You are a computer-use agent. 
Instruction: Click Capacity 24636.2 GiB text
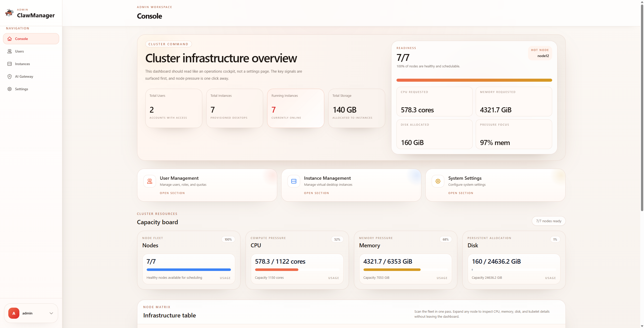click(x=487, y=277)
